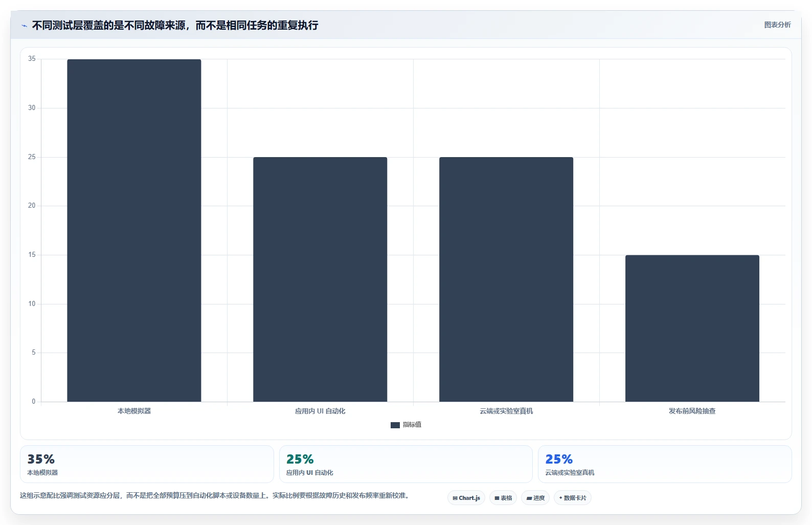Click the 云端或实验室真机 bar in the chart
Image resolution: width=812 pixels, height=525 pixels.
tap(506, 279)
